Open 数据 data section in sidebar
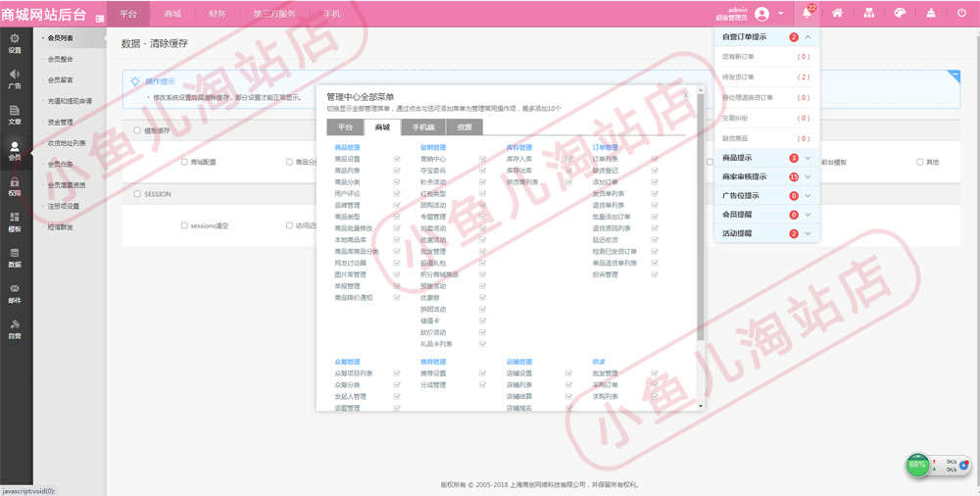The width and height of the screenshot is (980, 496). [x=15, y=259]
